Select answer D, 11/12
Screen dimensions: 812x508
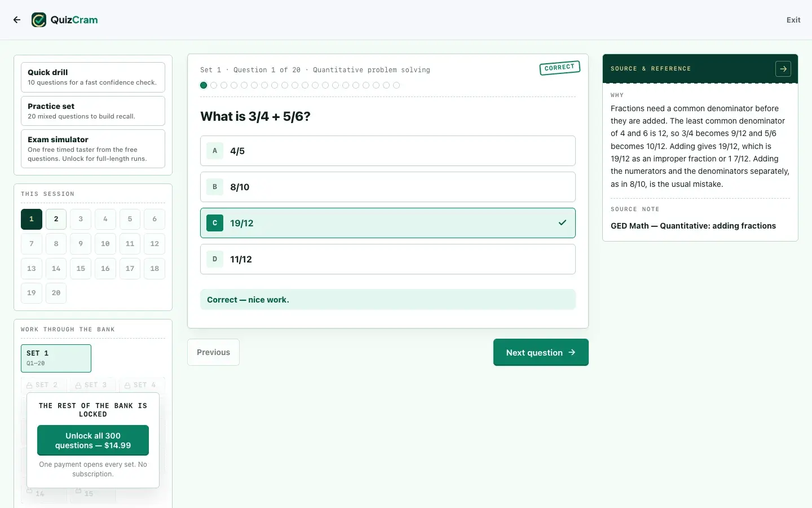(x=388, y=259)
